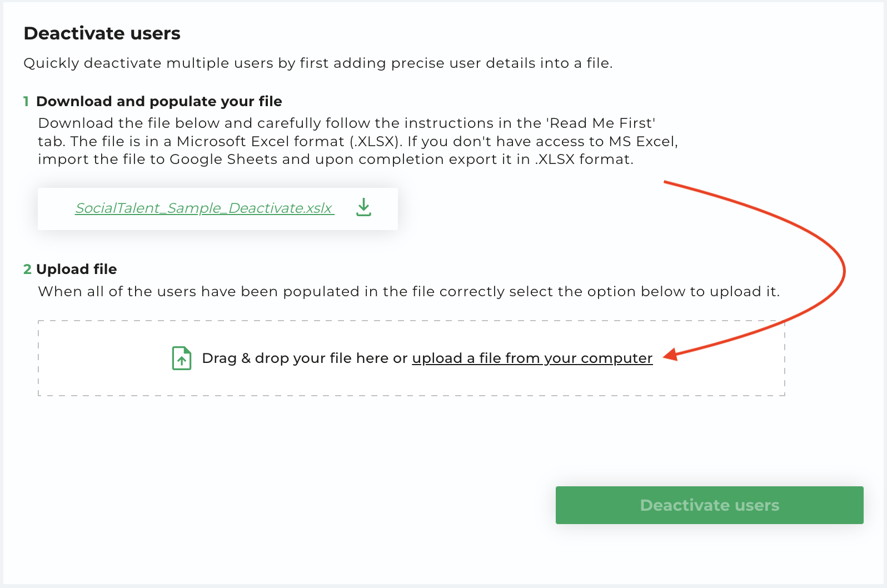Click the red arrowhead pointing at upload link
887x588 pixels.
671,355
